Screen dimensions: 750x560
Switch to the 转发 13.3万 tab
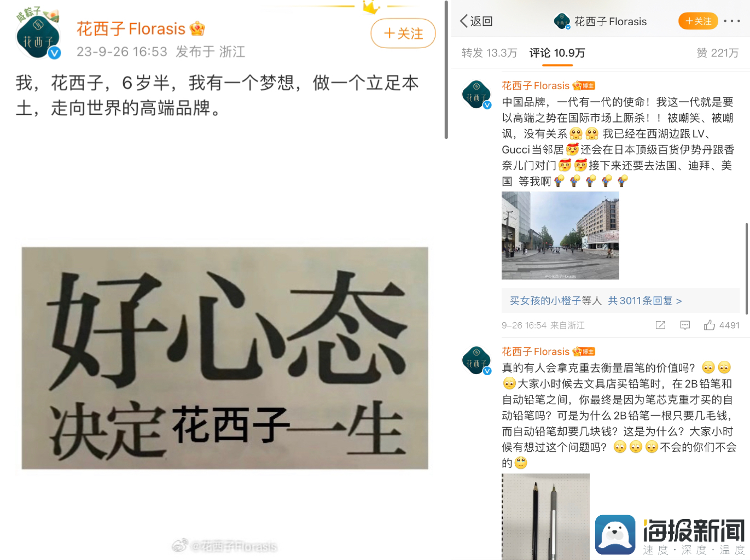(x=489, y=53)
